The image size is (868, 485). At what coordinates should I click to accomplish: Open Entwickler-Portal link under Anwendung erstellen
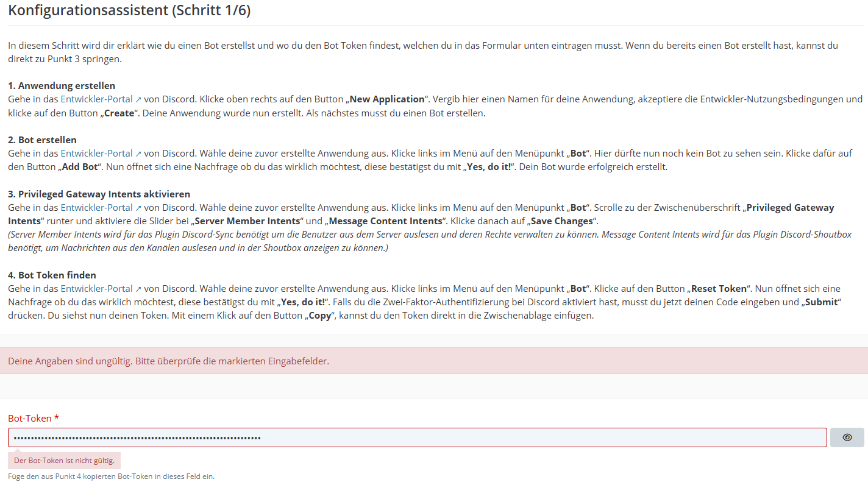96,99
